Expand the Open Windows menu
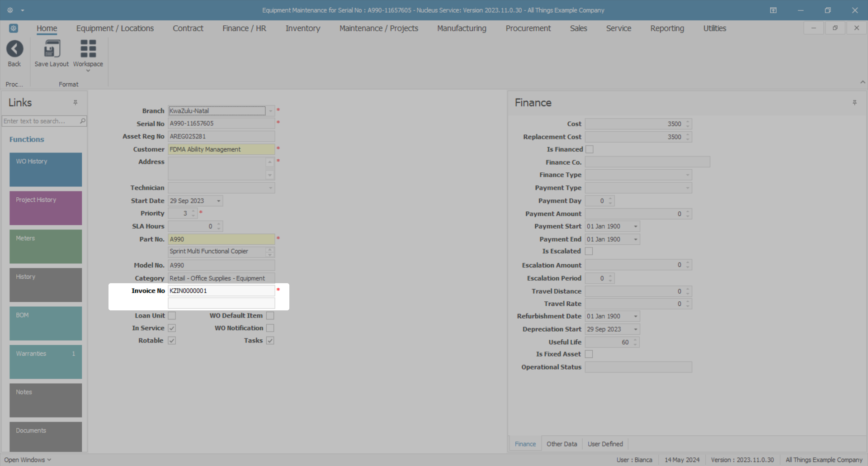The image size is (868, 466). 28,460
